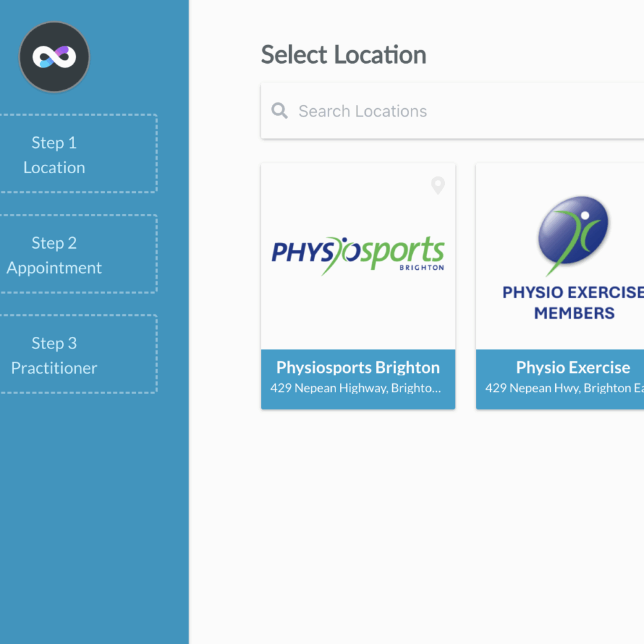The width and height of the screenshot is (644, 644).
Task: Select the Physio Exercise location title
Action: tap(573, 368)
